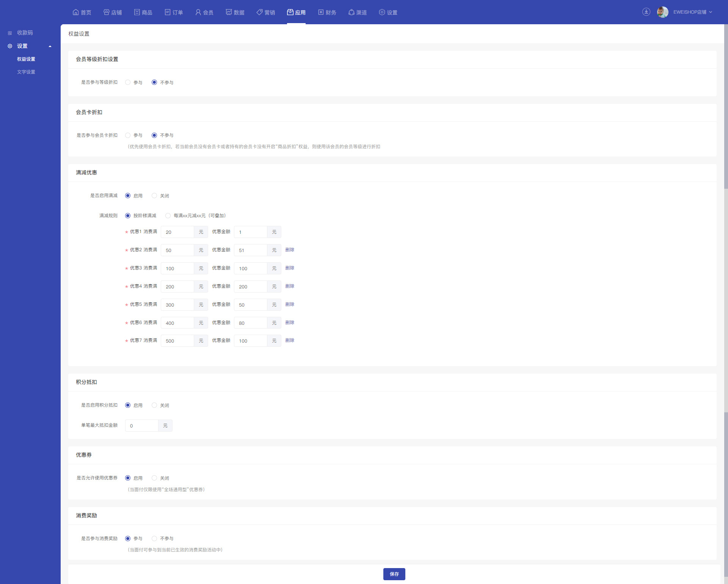Screen dimensions: 728x584
Task: Click the user avatar picture
Action: tap(662, 12)
